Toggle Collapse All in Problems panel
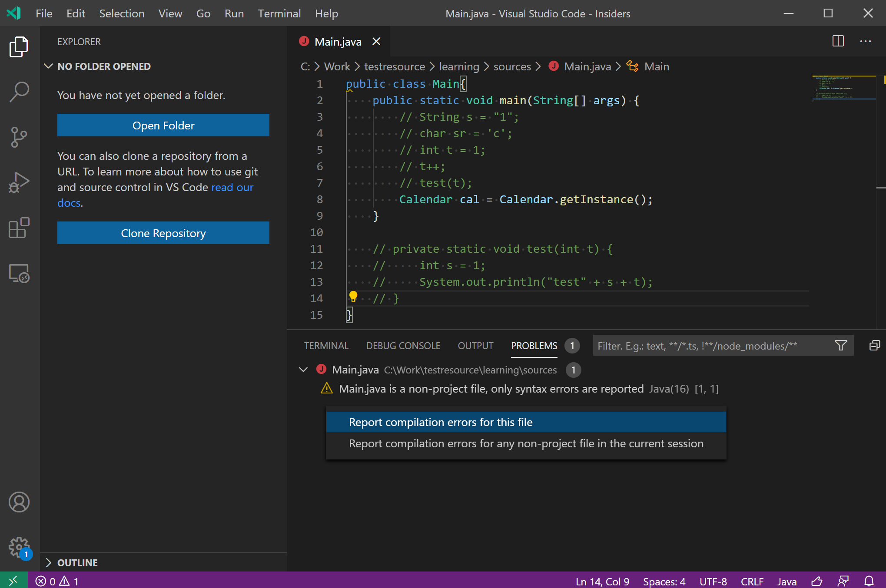This screenshot has width=886, height=588. click(874, 346)
